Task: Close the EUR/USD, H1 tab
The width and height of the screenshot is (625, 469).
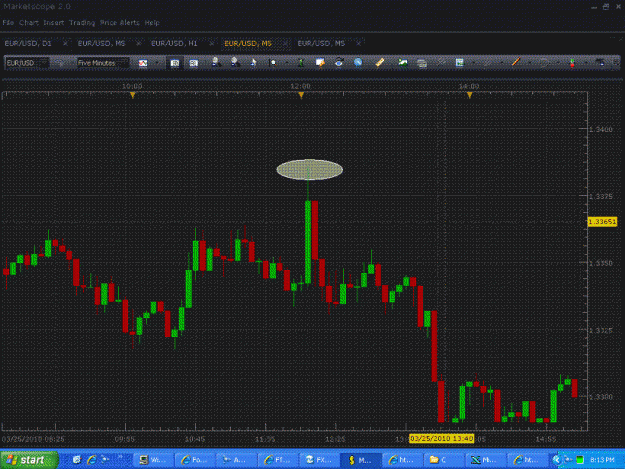Action: click(211, 43)
